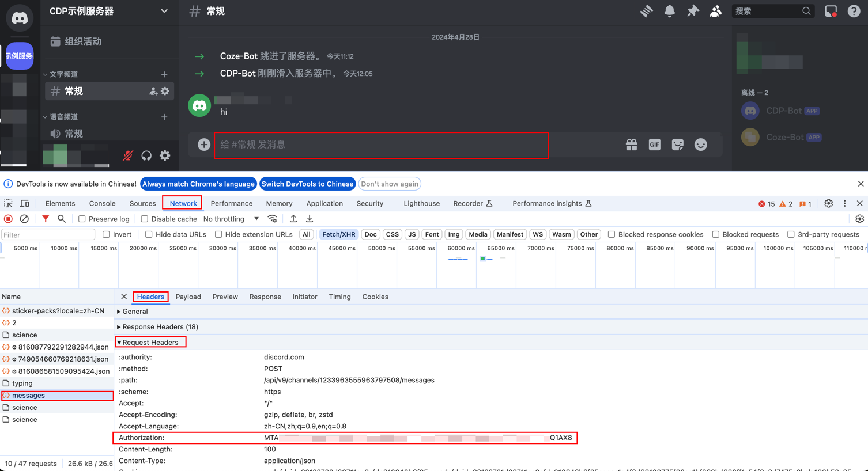
Task: Check the Invert filter checkbox
Action: click(x=106, y=234)
